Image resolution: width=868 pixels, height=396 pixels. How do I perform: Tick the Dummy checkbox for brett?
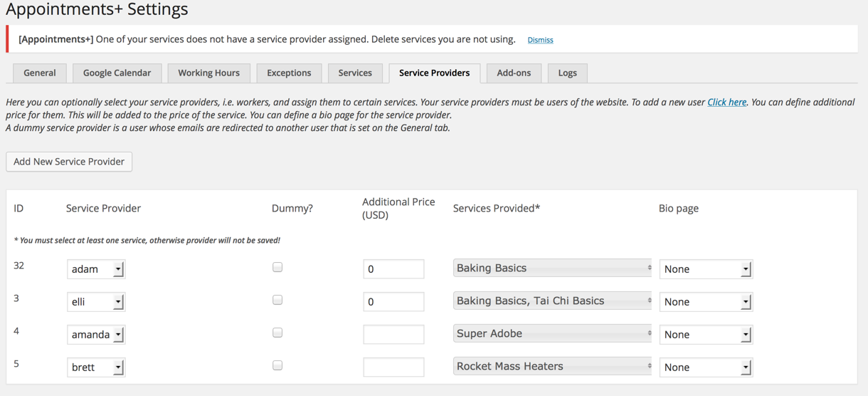(x=277, y=365)
